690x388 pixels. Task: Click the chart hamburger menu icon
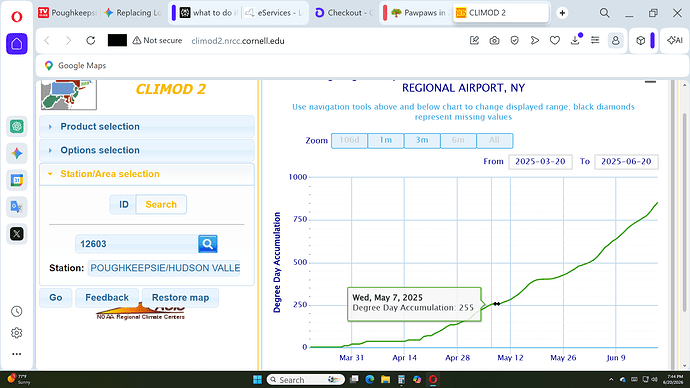[650, 81]
